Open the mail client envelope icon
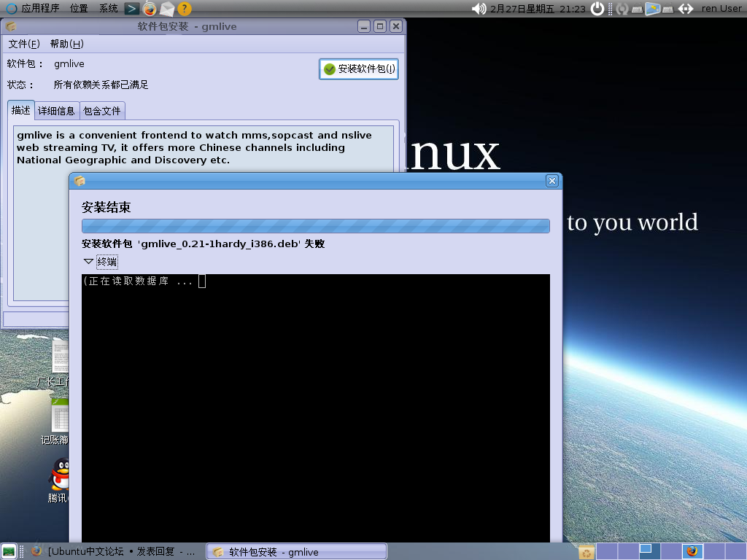The width and height of the screenshot is (747, 560). pos(167,9)
